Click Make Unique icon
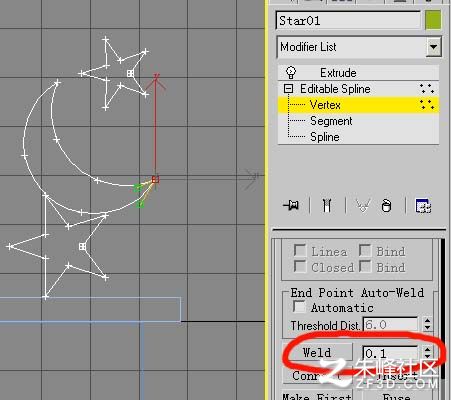 [x=363, y=206]
